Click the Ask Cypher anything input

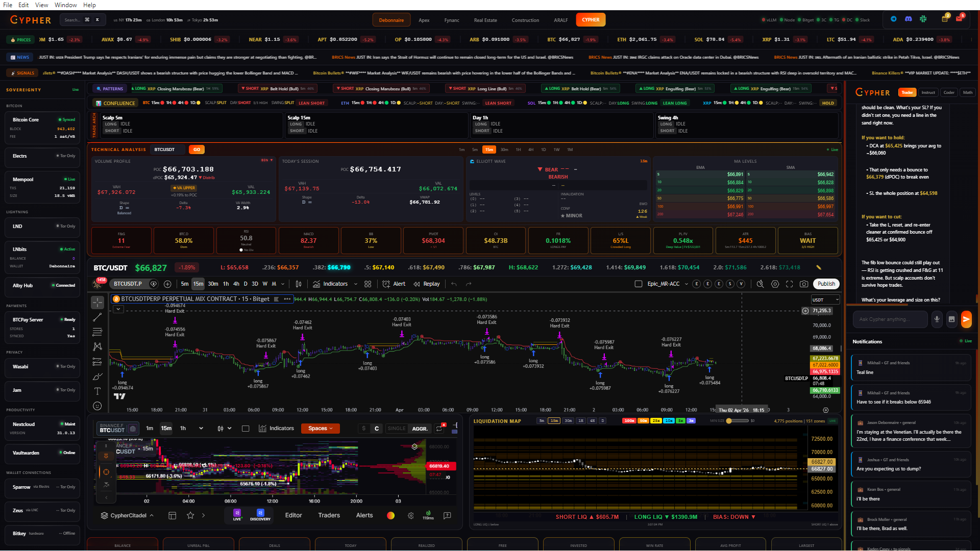pyautogui.click(x=890, y=319)
